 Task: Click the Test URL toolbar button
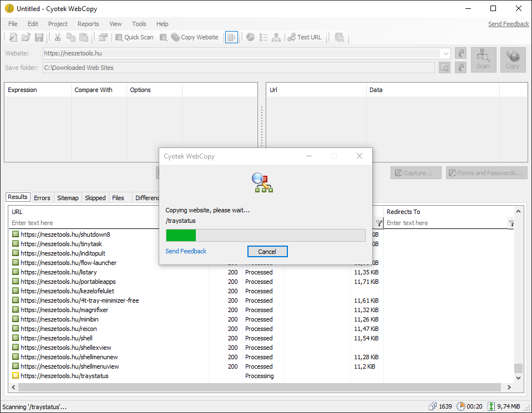(x=304, y=37)
